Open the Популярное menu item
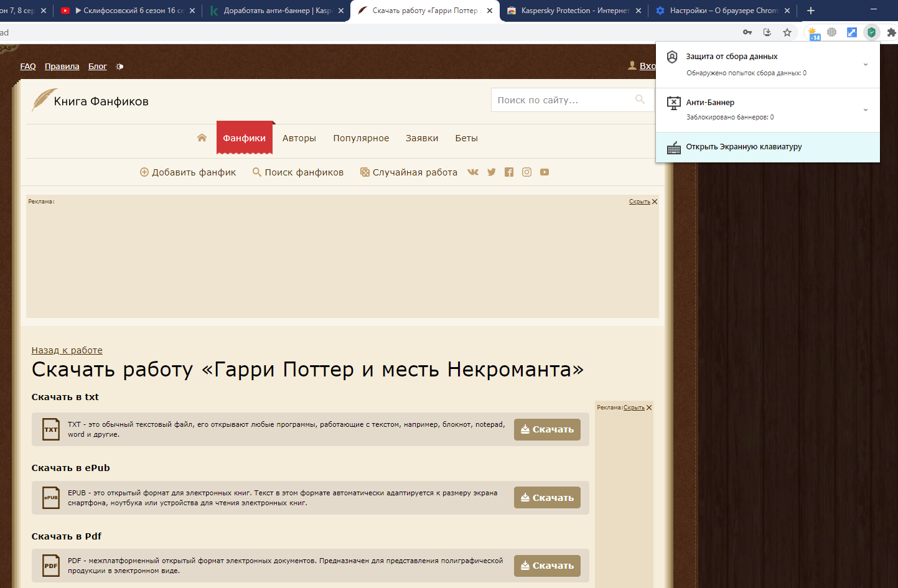This screenshot has width=898, height=588. tap(361, 138)
